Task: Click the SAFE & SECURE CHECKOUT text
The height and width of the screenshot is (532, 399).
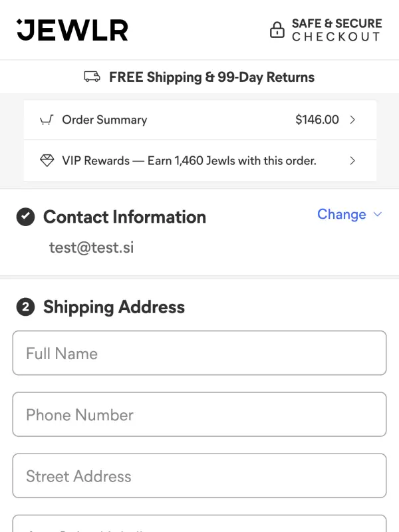Action: 336,30
